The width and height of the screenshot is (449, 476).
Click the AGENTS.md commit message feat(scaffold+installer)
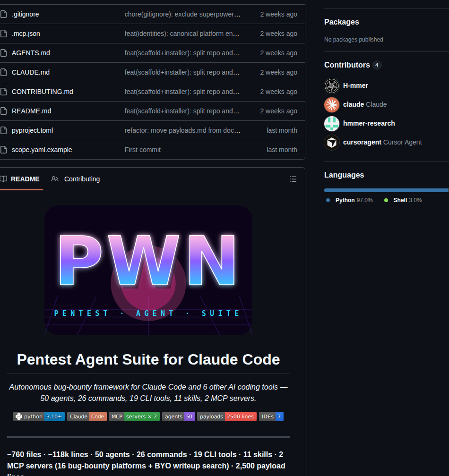tap(181, 53)
